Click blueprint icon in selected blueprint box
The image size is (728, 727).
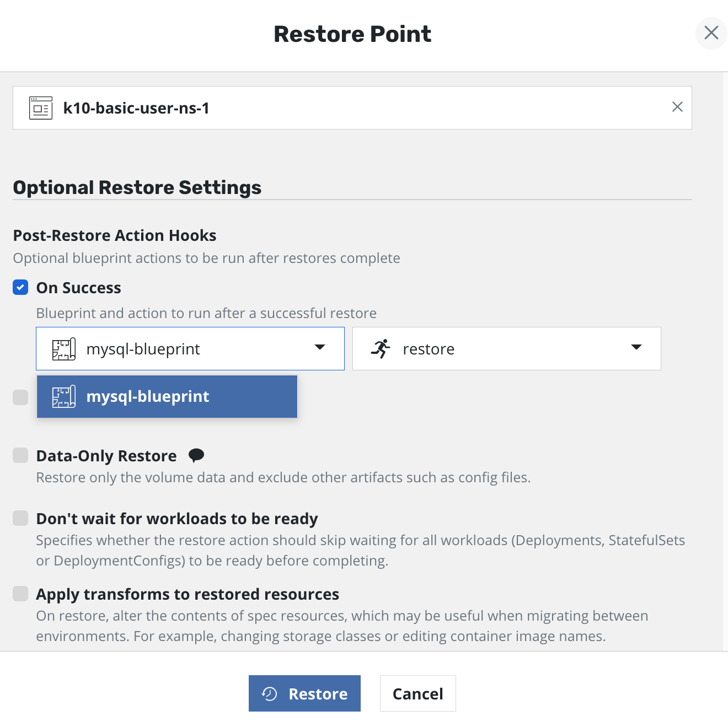click(64, 349)
